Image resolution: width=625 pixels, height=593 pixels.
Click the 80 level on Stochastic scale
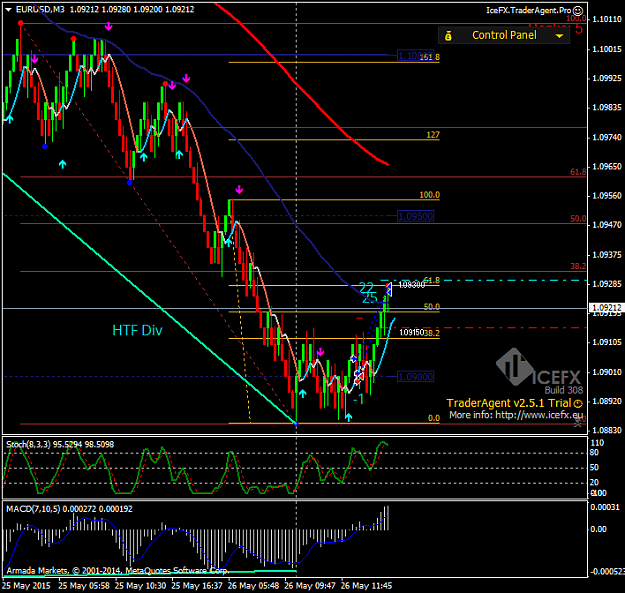point(594,452)
